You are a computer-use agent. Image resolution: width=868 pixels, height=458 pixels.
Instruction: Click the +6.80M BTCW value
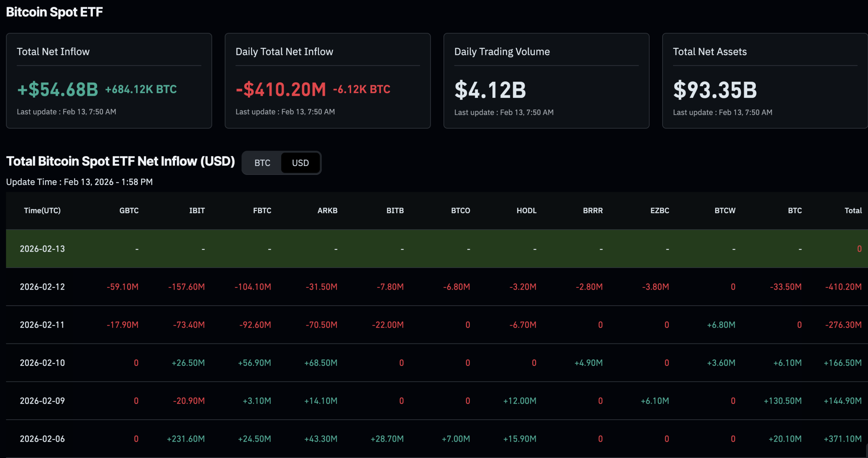[x=721, y=325]
